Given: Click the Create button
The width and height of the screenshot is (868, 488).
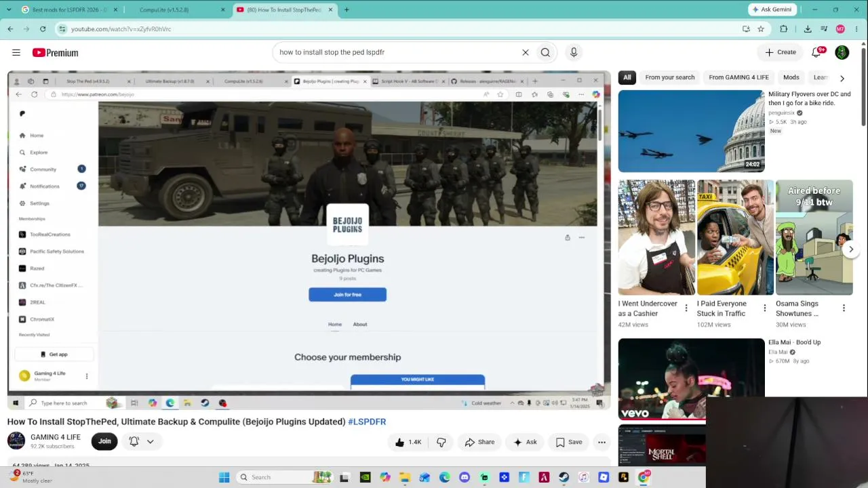Looking at the screenshot, I should click(x=781, y=52).
